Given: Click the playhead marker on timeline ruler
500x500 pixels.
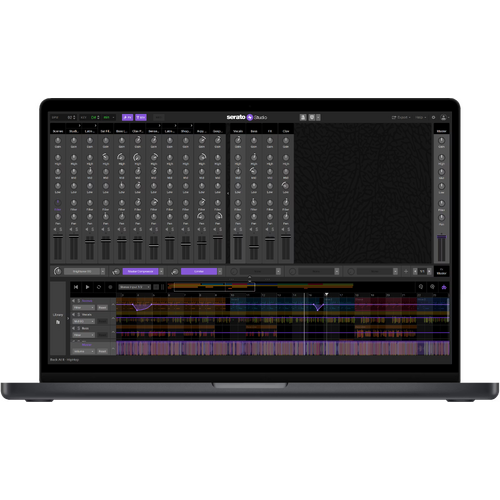Looking at the screenshot, I should pyautogui.click(x=326, y=294).
